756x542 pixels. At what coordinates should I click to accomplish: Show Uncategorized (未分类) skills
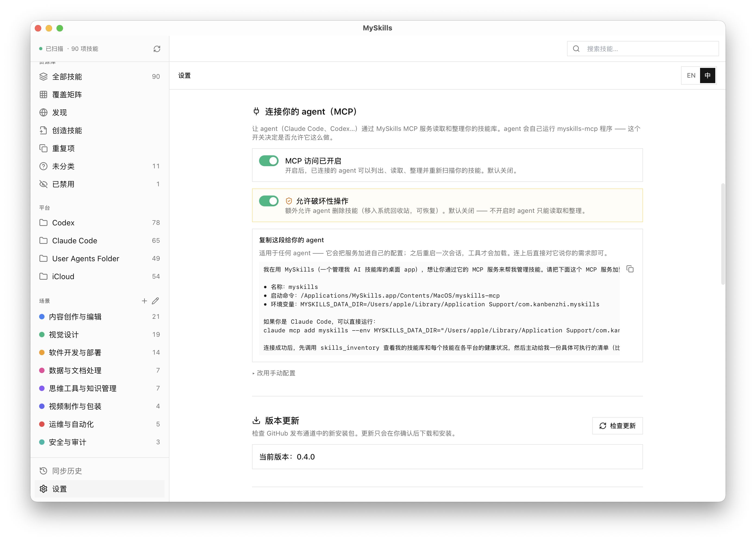tap(99, 166)
